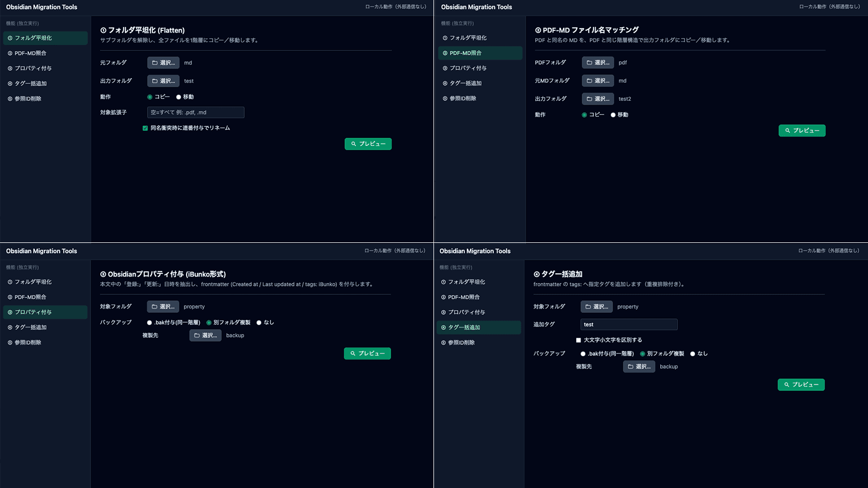Select 別フォルダ複製 backup in タグ一括追加 panel
The width and height of the screenshot is (868, 488).
(x=642, y=354)
